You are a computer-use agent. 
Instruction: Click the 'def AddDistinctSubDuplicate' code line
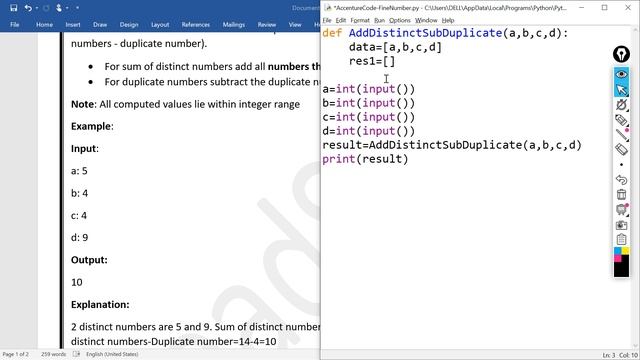[x=445, y=33]
